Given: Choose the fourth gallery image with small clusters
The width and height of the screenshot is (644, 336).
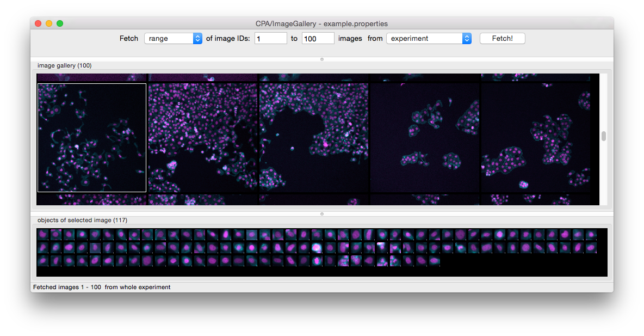Looking at the screenshot, I should (x=425, y=138).
